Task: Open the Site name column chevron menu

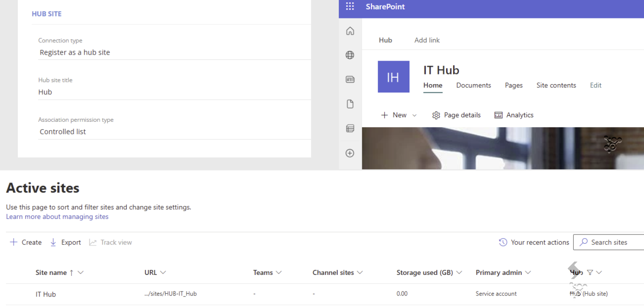Action: click(81, 273)
